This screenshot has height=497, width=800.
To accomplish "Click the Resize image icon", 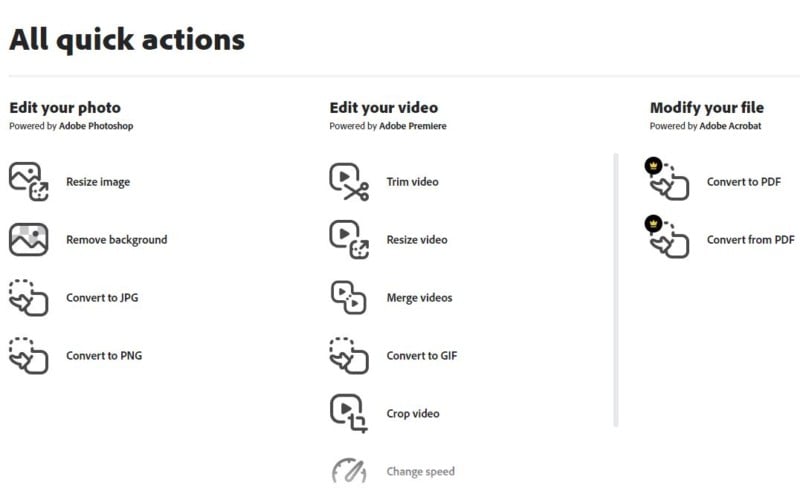I will (29, 182).
